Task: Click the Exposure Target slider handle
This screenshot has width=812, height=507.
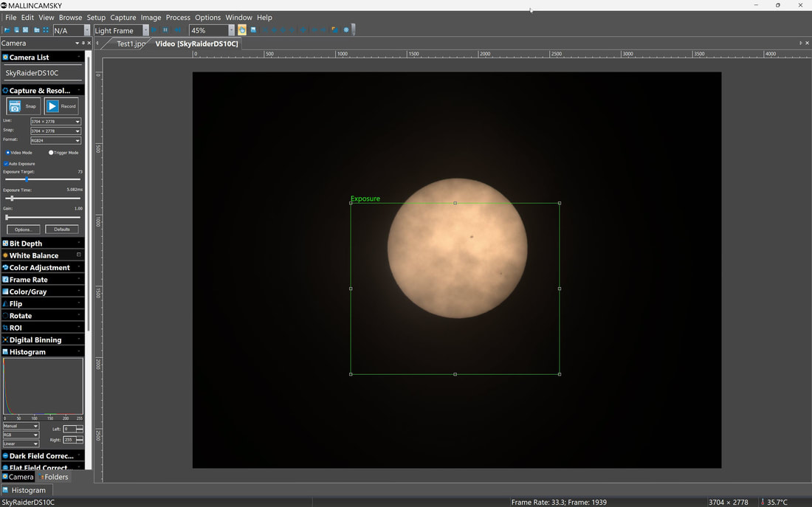Action: 27,179
